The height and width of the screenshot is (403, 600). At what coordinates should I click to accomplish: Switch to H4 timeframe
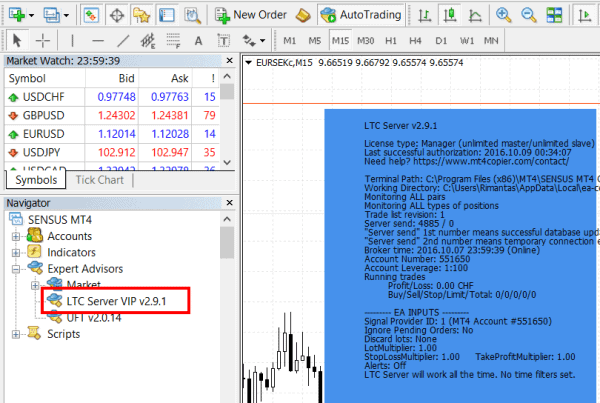415,41
